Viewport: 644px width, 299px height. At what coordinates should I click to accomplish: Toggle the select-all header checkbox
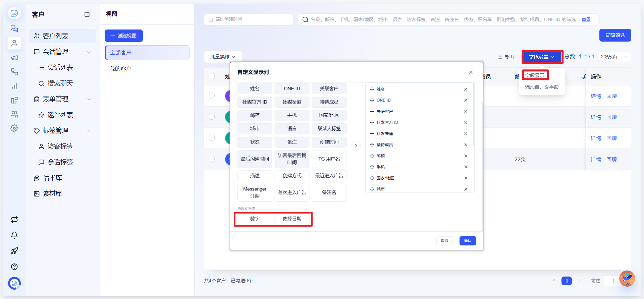pyautogui.click(x=212, y=76)
